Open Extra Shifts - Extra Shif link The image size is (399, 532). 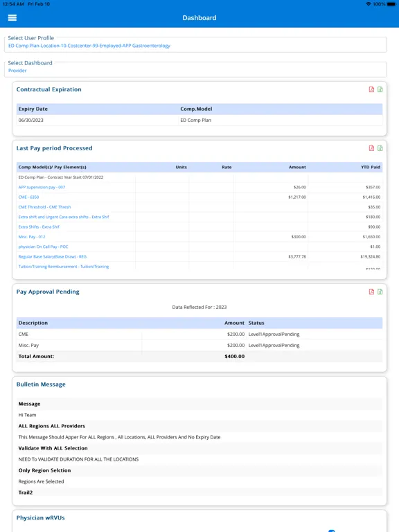click(x=39, y=227)
